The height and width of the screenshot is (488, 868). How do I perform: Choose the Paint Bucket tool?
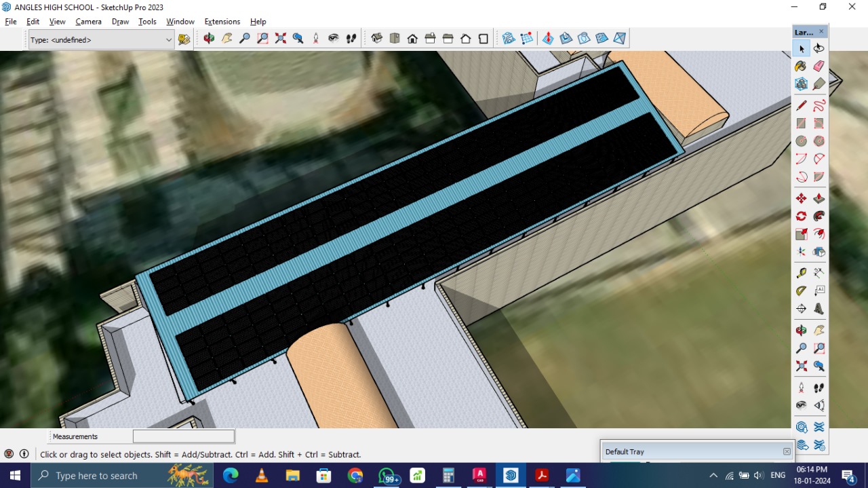[x=802, y=66]
